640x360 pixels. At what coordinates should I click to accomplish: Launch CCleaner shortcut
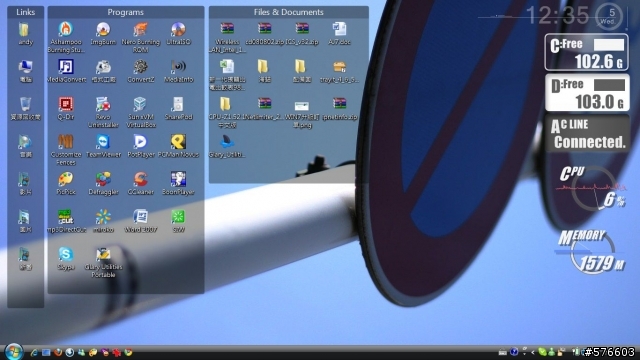140,184
